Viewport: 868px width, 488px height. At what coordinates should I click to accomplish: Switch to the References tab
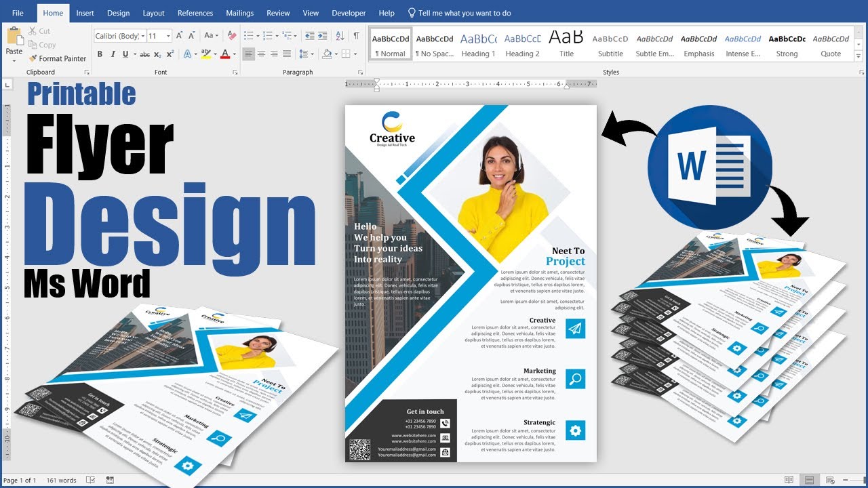coord(195,13)
